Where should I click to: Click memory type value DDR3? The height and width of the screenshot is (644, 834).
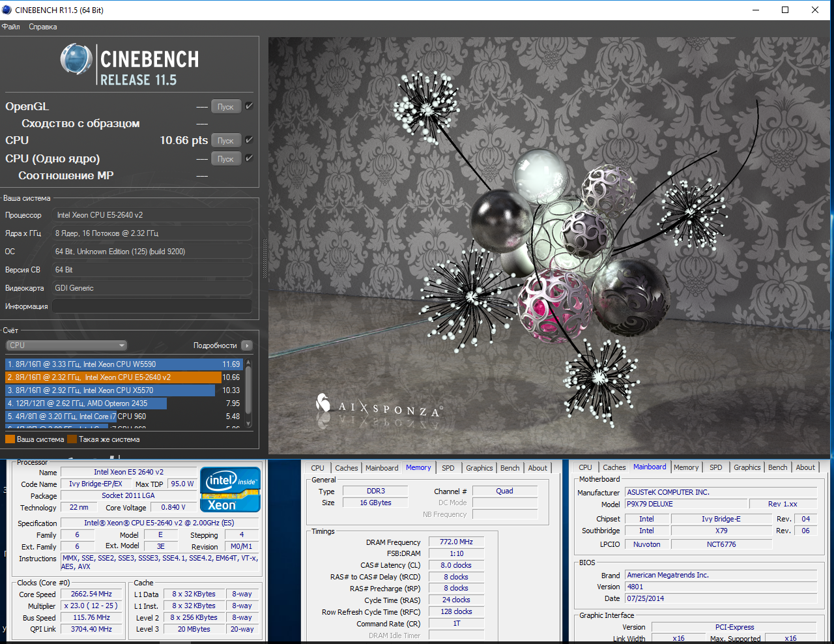pos(376,491)
